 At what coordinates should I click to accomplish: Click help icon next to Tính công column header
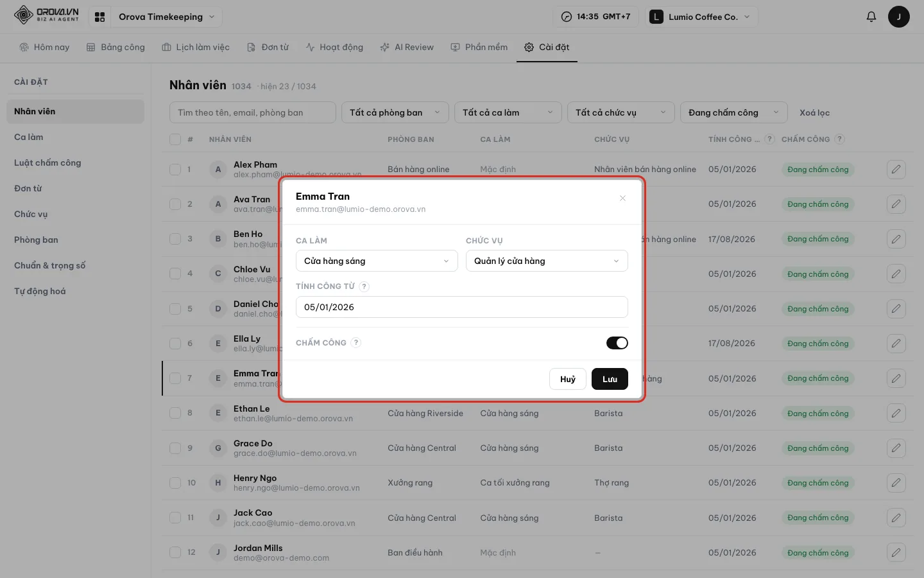point(769,139)
